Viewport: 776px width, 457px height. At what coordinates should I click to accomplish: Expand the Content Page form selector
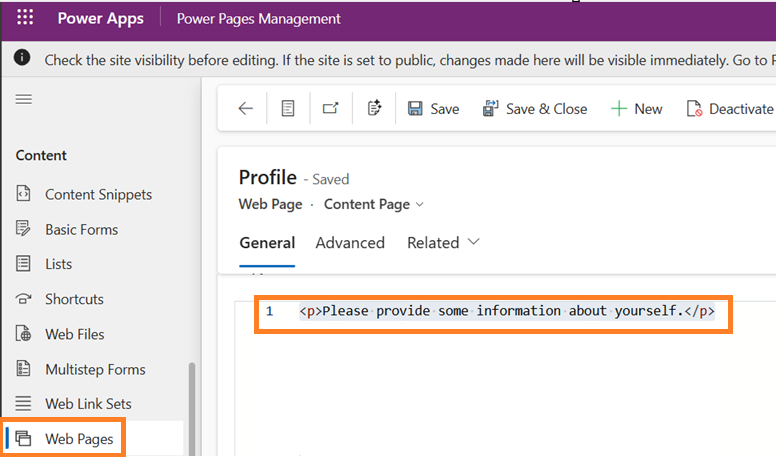click(x=374, y=204)
